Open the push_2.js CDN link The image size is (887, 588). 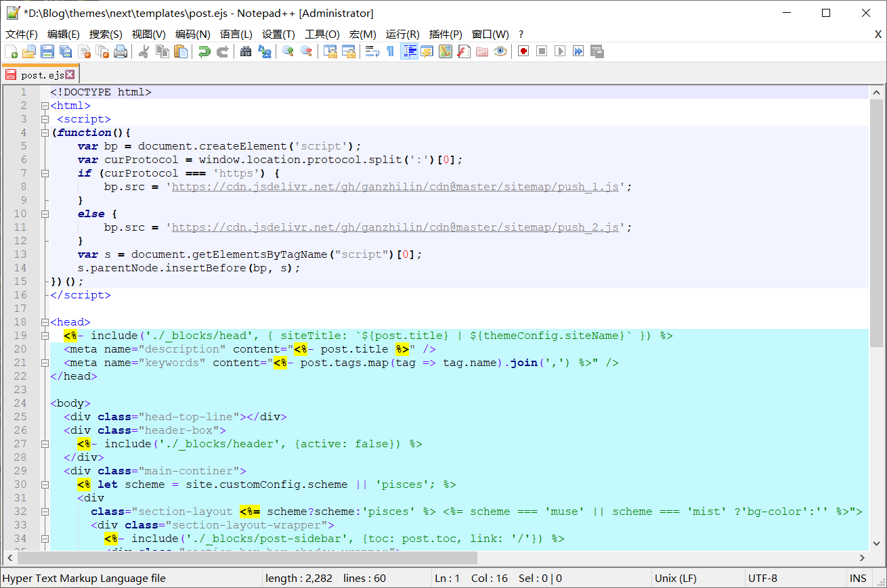tap(395, 227)
